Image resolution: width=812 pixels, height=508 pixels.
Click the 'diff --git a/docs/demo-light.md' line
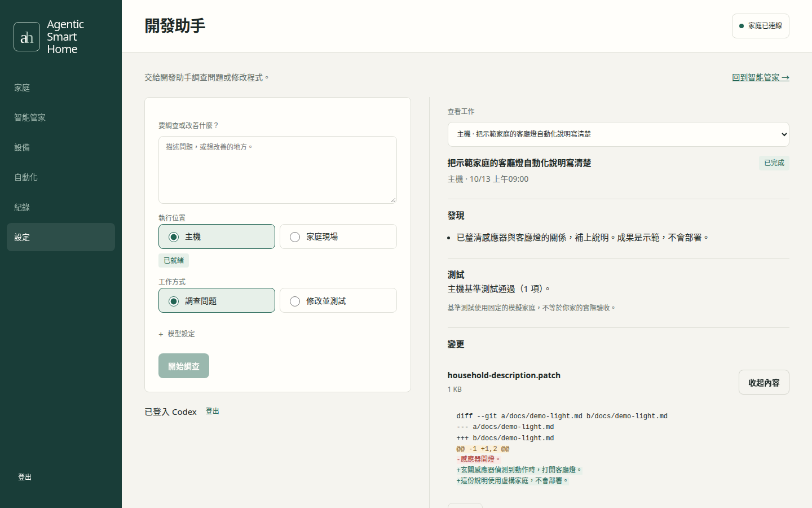click(x=562, y=416)
